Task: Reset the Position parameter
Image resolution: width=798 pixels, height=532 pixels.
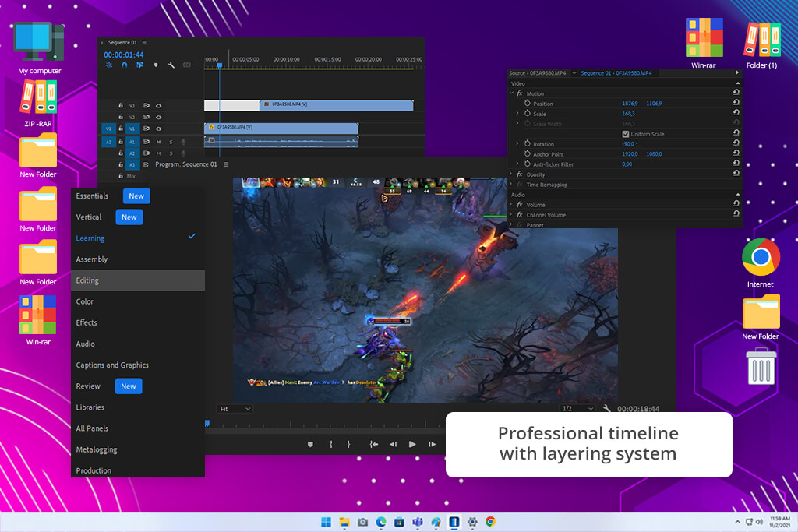Action: (736, 103)
